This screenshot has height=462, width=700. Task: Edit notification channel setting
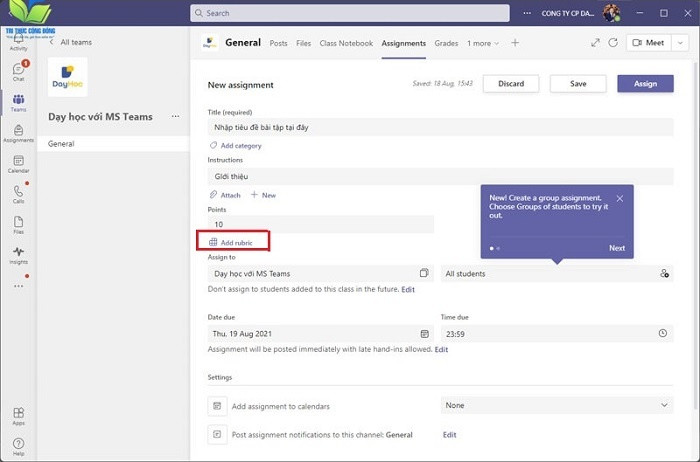[x=450, y=434]
